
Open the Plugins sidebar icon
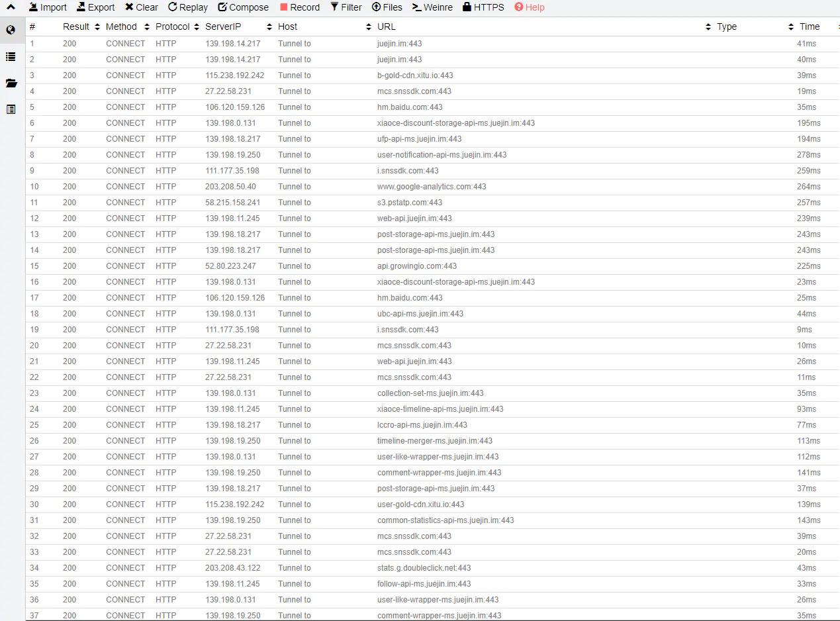tap(11, 109)
